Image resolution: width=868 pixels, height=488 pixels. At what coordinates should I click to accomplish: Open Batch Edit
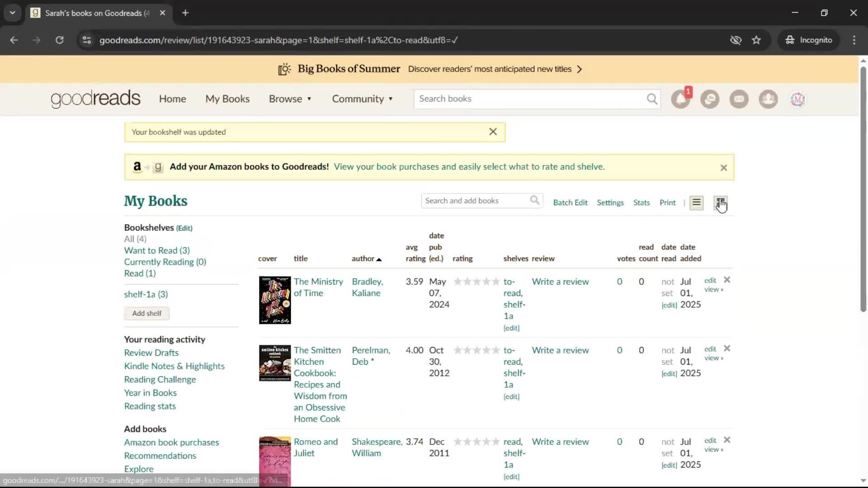(570, 202)
